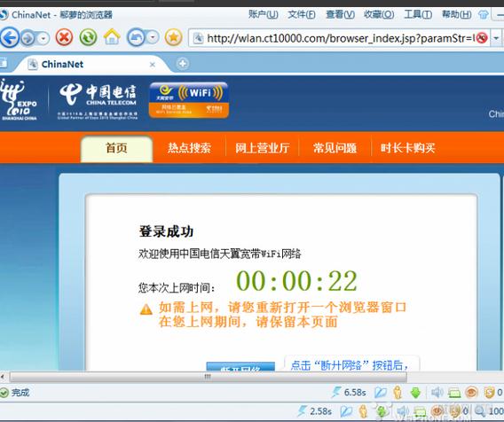Open the 收藏(O) menu

point(379,14)
